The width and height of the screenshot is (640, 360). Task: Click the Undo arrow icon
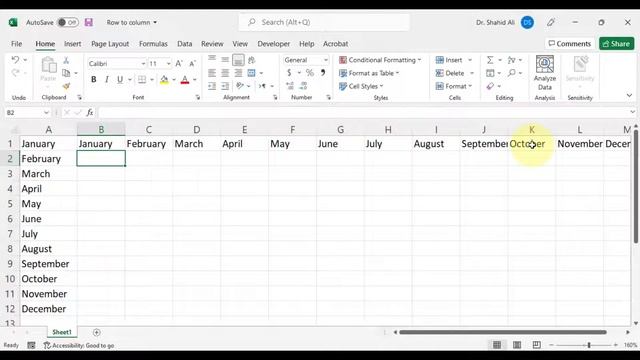tap(15, 60)
